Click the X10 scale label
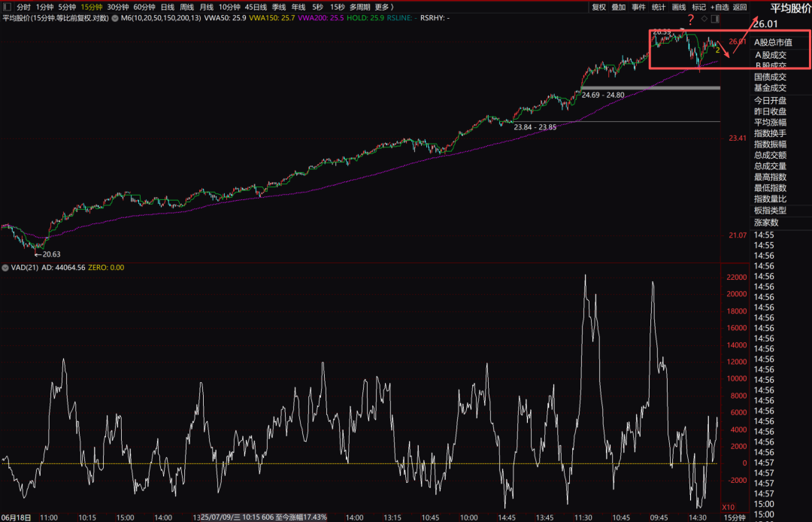 728,507
